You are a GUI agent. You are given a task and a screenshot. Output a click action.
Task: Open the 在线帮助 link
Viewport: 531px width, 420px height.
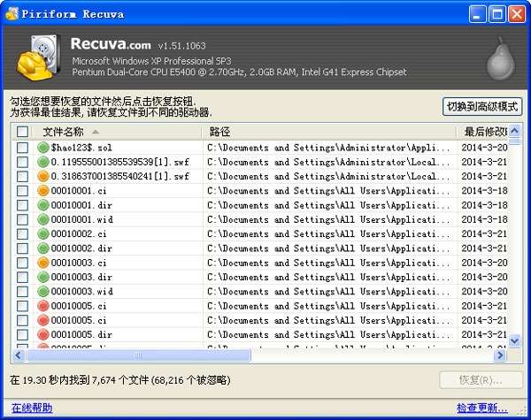(x=32, y=408)
